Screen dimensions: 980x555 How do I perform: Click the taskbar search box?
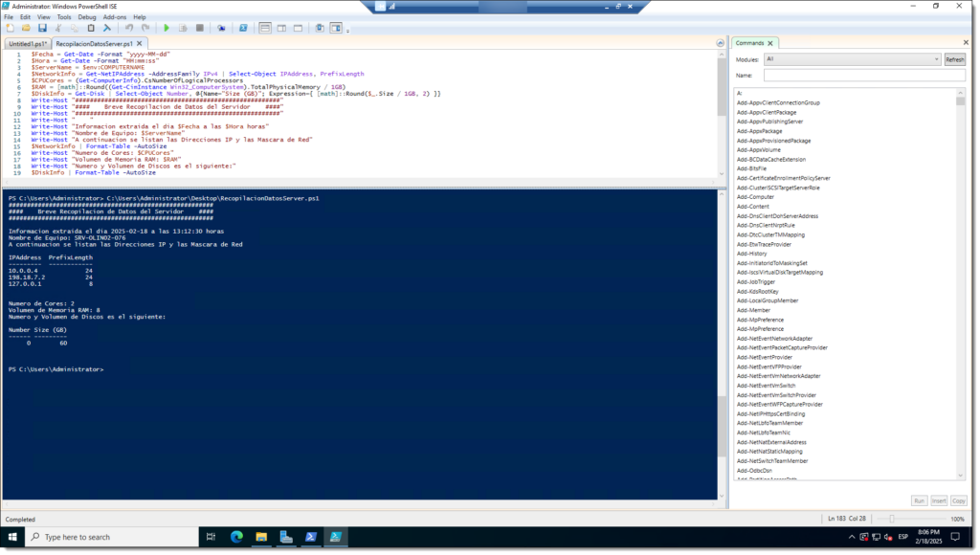click(x=112, y=537)
